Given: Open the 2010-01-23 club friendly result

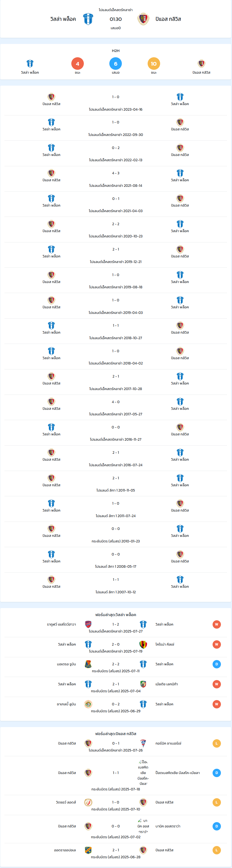Looking at the screenshot, I should pos(116,534).
